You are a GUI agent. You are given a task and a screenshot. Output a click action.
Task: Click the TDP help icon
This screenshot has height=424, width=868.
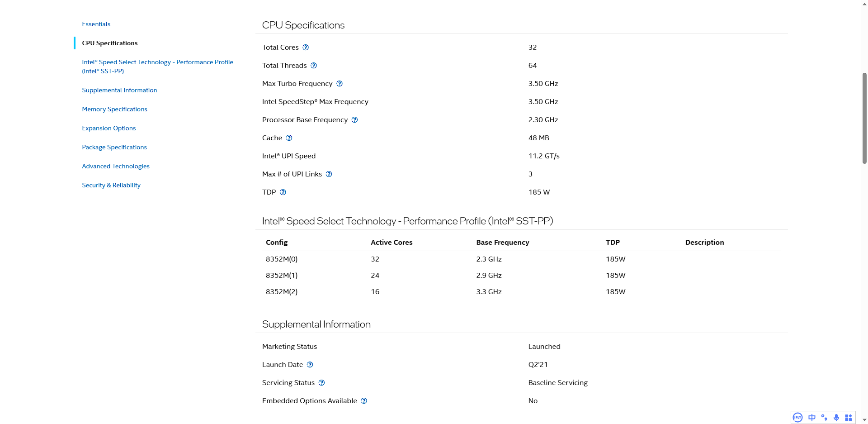pyautogui.click(x=283, y=192)
